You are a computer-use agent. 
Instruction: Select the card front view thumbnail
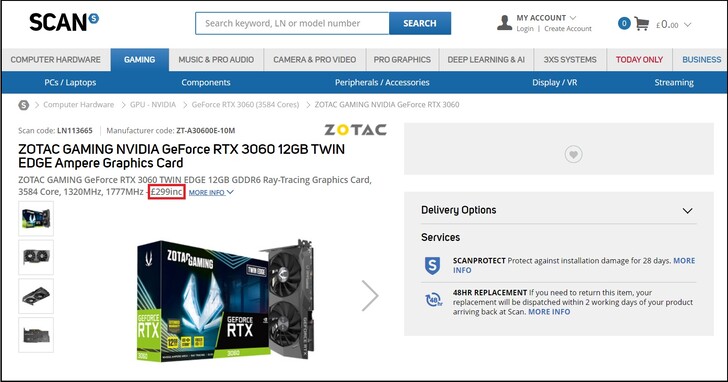pyautogui.click(x=36, y=258)
